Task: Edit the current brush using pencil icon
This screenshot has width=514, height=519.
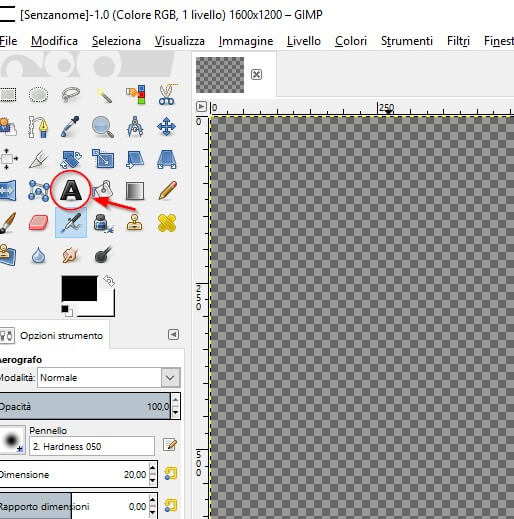Action: pos(170,445)
